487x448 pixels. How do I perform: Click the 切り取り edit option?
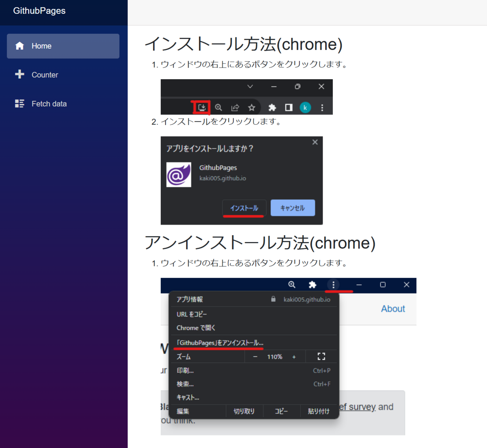pyautogui.click(x=244, y=411)
